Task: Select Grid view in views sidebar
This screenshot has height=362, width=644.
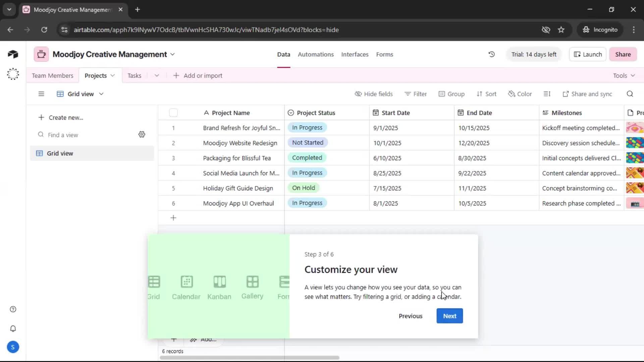Action: click(92, 153)
